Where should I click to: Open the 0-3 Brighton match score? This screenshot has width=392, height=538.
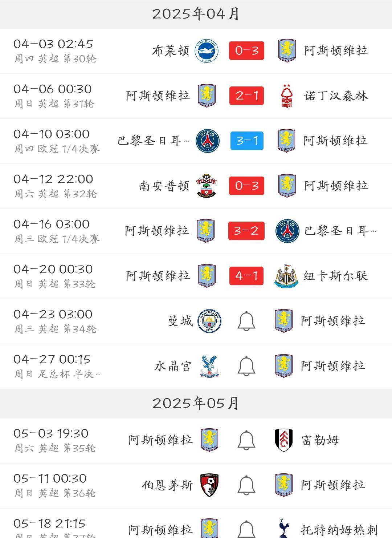coord(246,51)
